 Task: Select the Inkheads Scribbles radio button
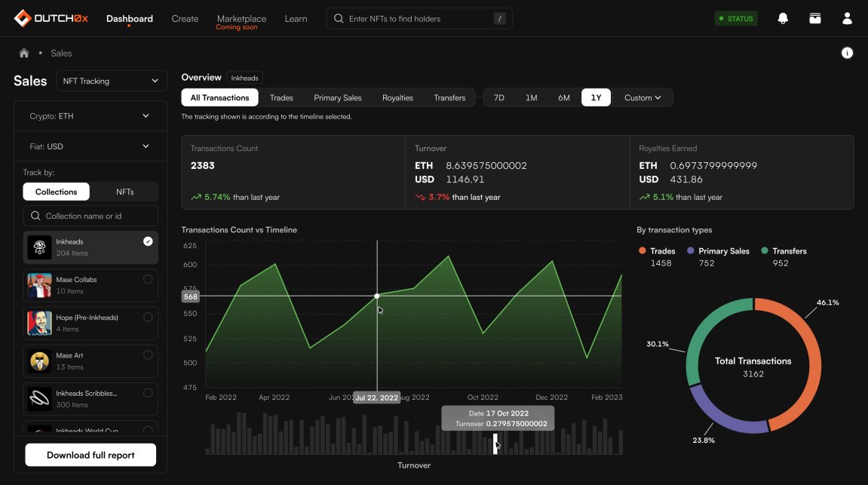[x=148, y=393]
